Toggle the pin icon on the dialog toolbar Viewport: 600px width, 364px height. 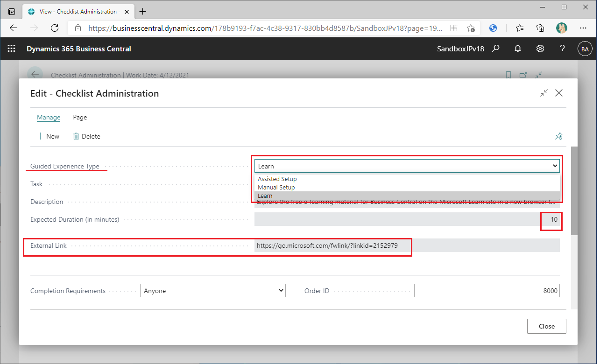(558, 136)
